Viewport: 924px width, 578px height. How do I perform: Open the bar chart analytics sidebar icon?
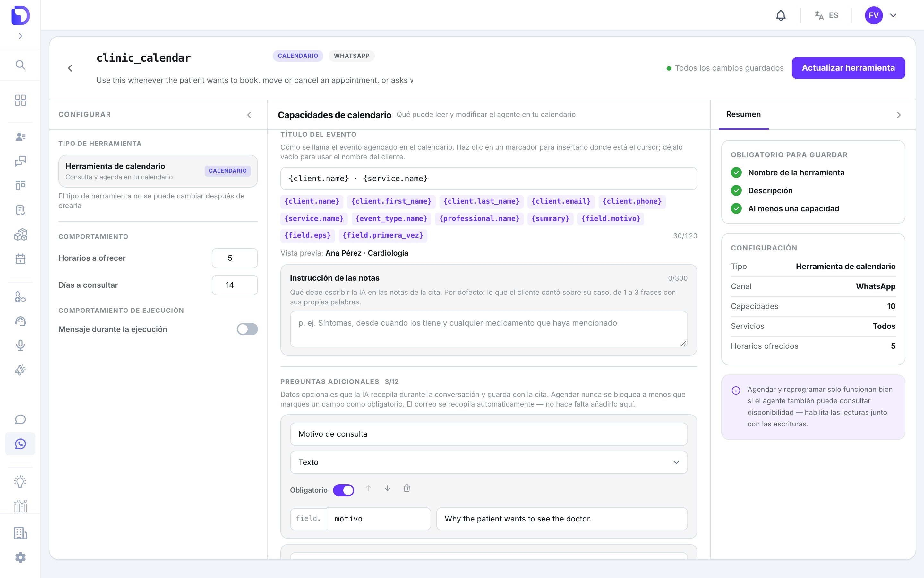click(21, 506)
